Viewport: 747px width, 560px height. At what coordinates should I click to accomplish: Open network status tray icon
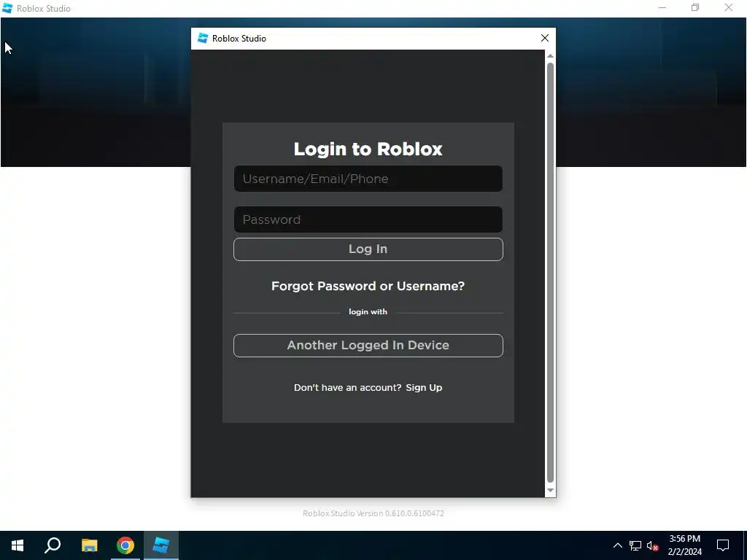click(x=635, y=545)
